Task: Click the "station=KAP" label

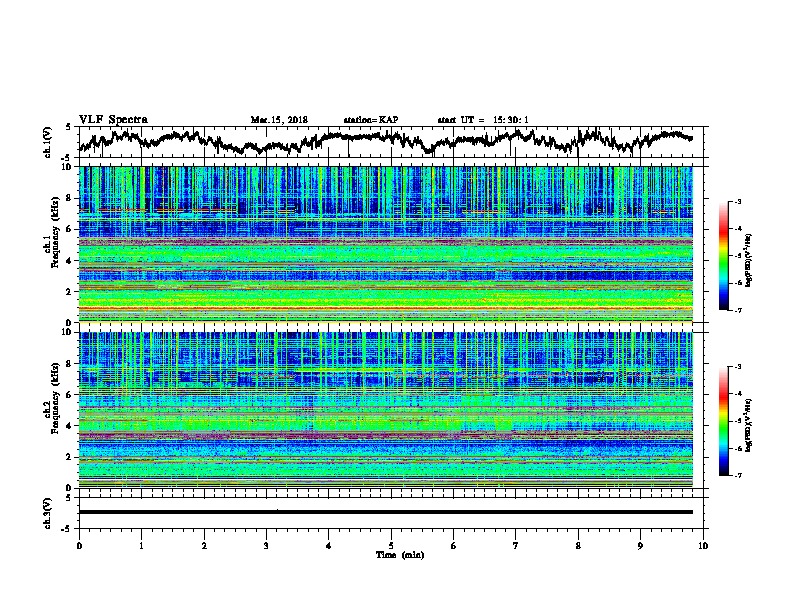Action: 371,120
